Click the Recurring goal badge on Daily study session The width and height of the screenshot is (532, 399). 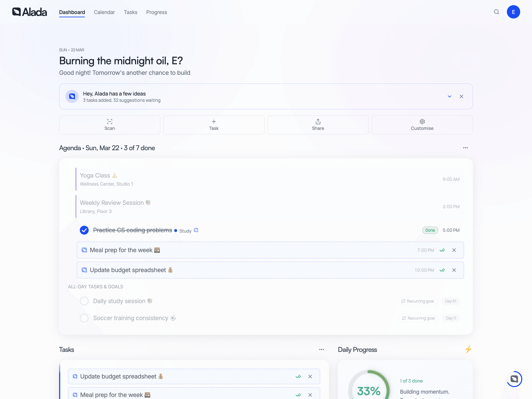417,301
